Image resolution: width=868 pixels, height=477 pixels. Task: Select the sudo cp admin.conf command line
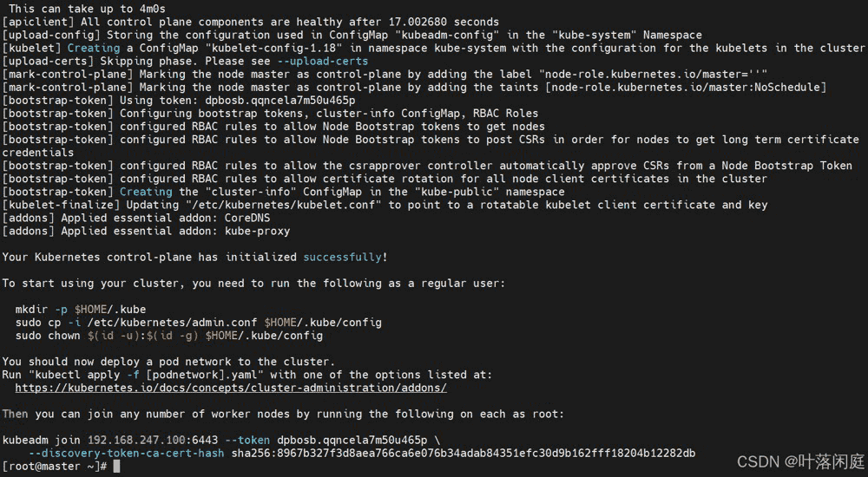199,322
